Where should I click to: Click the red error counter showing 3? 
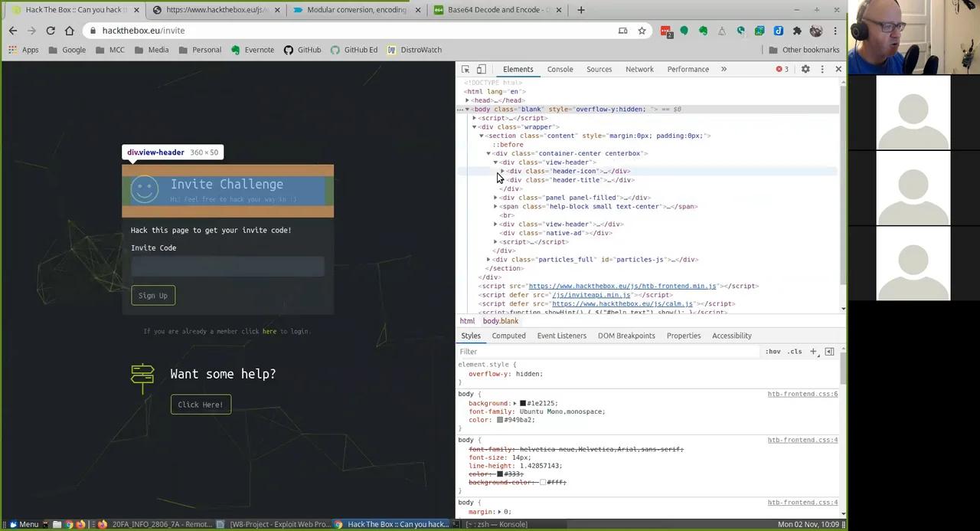782,69
